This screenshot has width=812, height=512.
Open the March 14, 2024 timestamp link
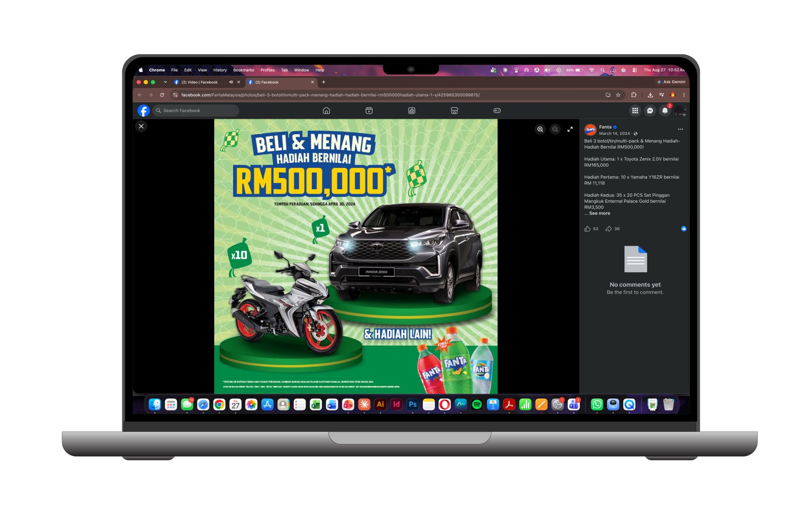614,133
